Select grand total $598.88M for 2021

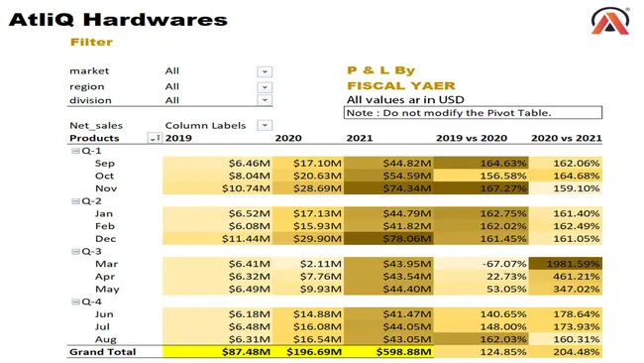[388, 352]
